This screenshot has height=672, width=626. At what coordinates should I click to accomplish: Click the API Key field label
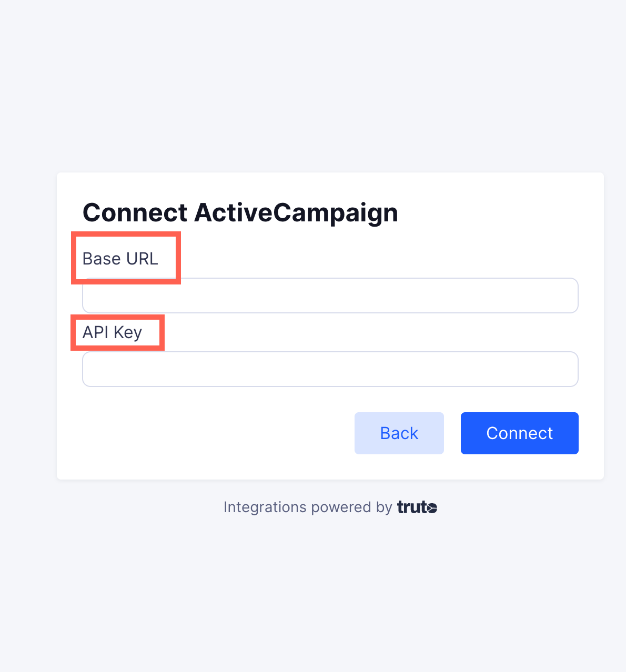tap(113, 333)
